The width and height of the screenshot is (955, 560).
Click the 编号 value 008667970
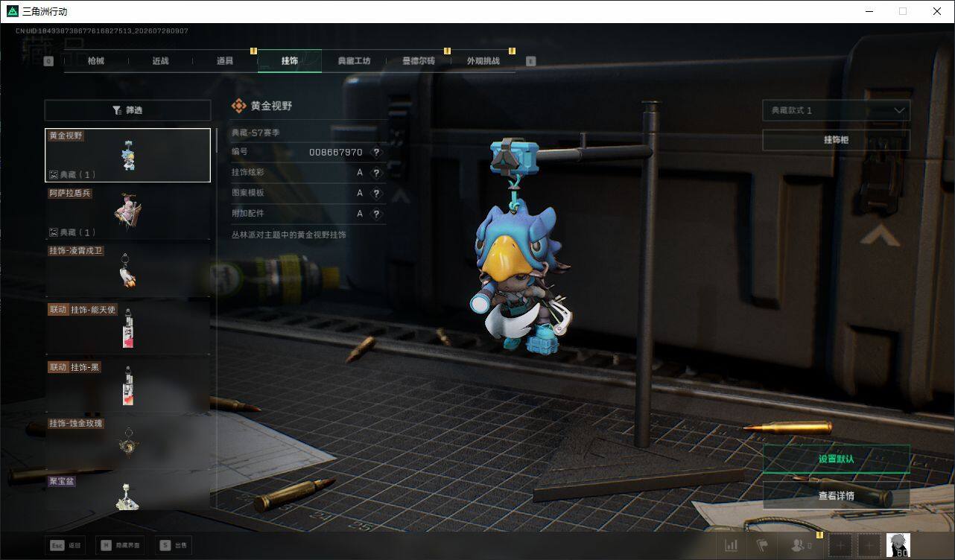click(x=336, y=152)
